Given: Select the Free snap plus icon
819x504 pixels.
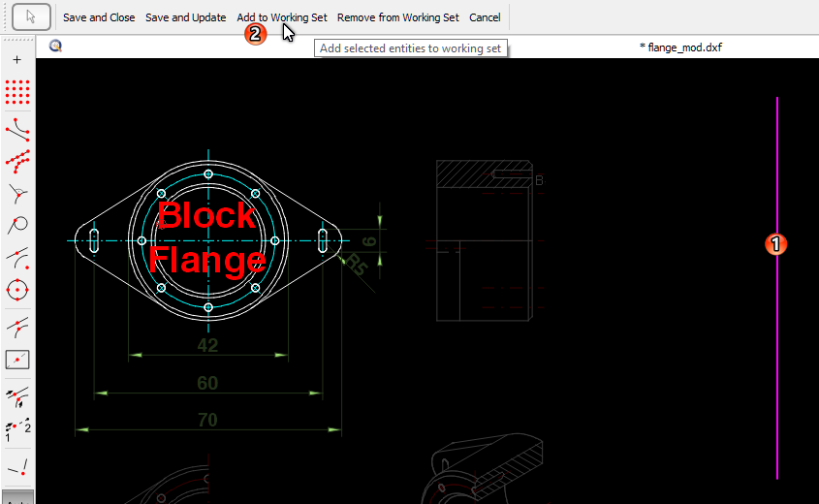Looking at the screenshot, I should click(x=17, y=60).
